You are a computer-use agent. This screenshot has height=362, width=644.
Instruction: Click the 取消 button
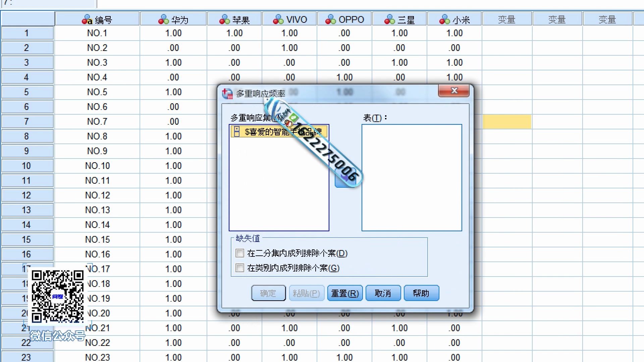pos(383,293)
